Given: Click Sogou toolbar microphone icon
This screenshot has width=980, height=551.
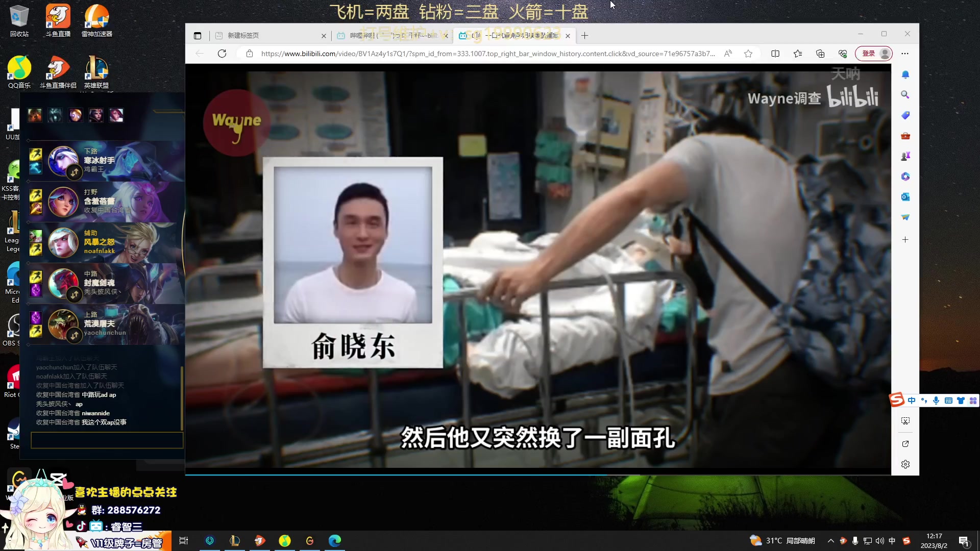Looking at the screenshot, I should coord(936,400).
